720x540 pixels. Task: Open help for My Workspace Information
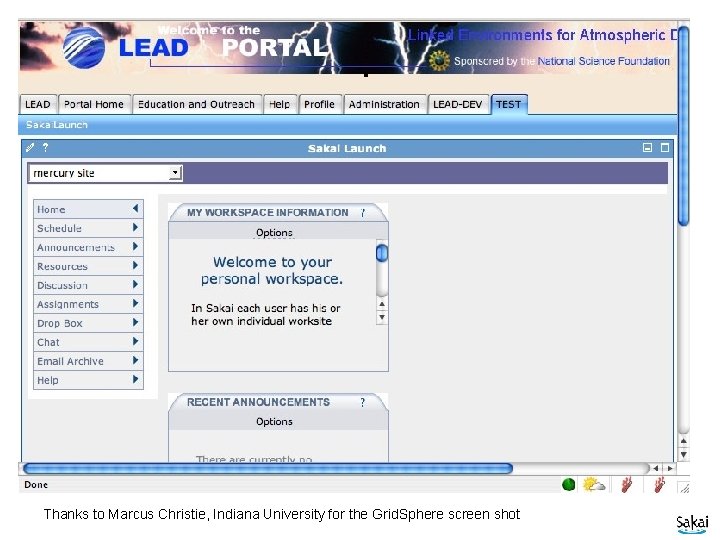pyautogui.click(x=363, y=213)
